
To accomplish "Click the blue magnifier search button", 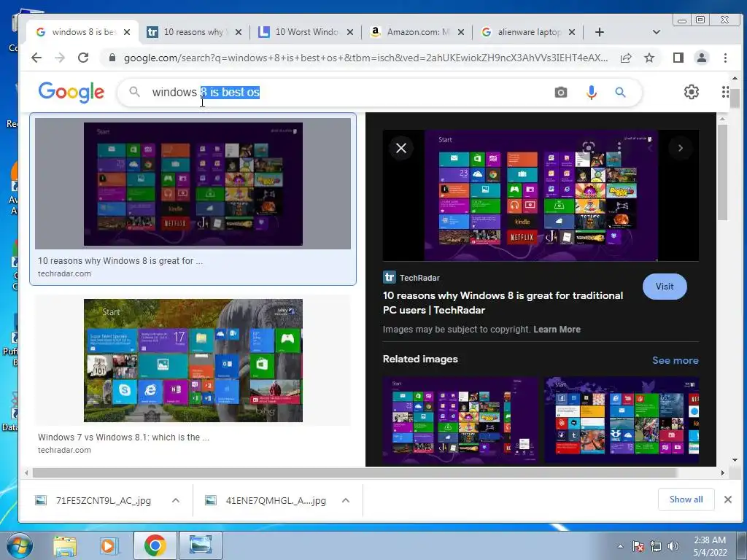I will pos(620,93).
